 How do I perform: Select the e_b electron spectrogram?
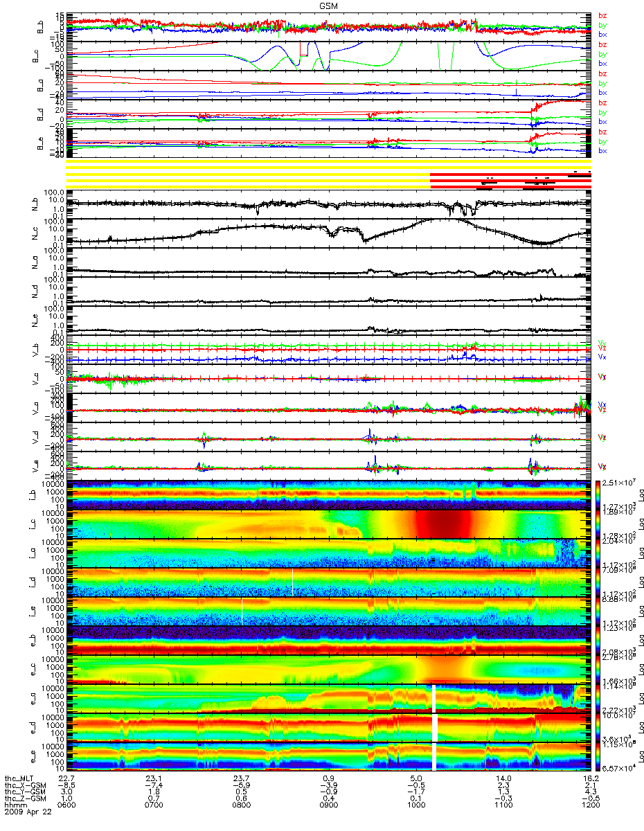click(329, 640)
